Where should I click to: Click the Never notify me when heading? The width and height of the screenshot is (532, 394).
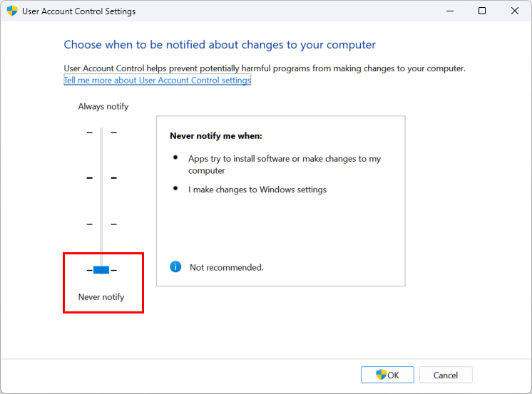(x=216, y=135)
